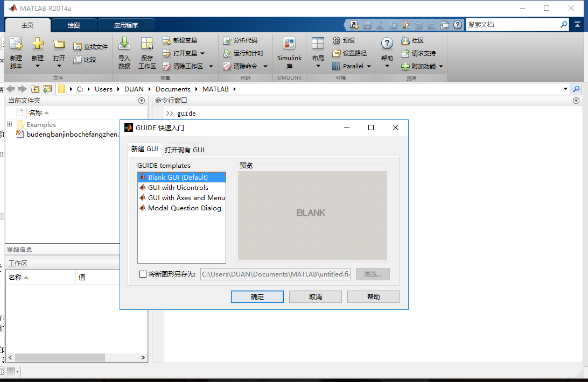
Task: Click the Documents path segment
Action: click(x=173, y=89)
